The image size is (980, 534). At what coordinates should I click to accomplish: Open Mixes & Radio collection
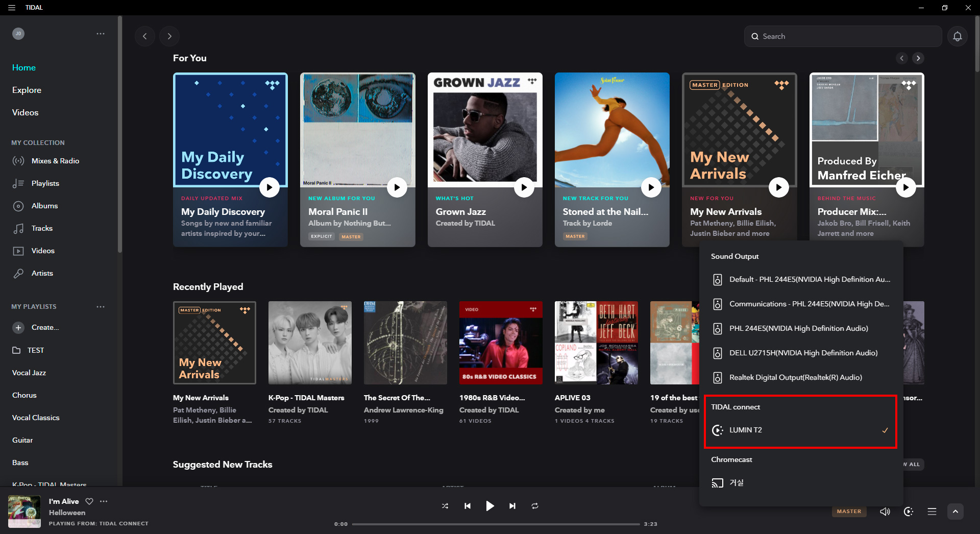(55, 161)
